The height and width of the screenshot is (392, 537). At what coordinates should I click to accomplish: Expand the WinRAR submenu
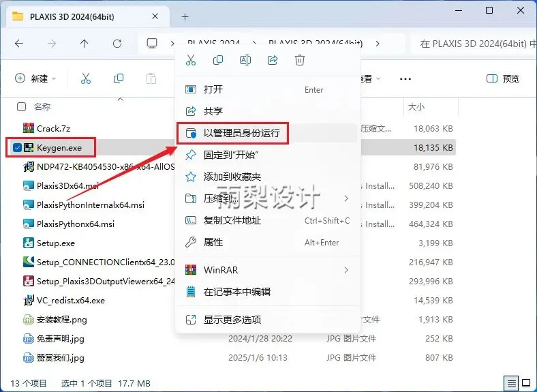pyautogui.click(x=346, y=270)
